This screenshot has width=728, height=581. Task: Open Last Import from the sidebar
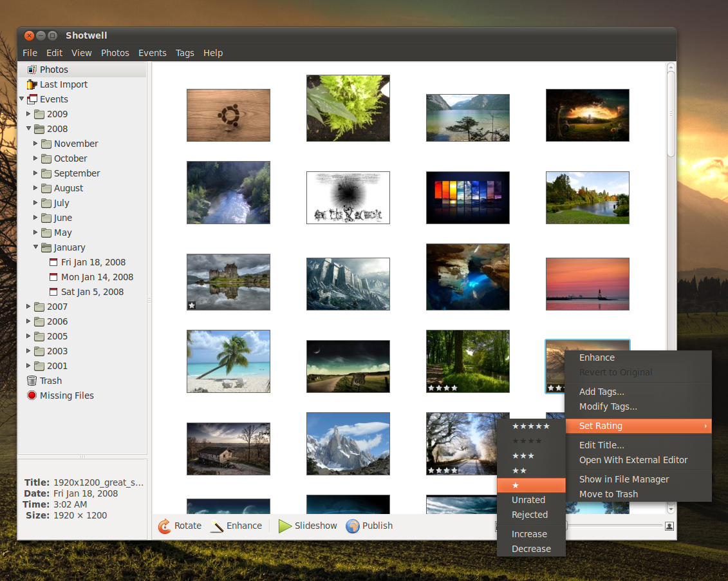click(x=62, y=84)
